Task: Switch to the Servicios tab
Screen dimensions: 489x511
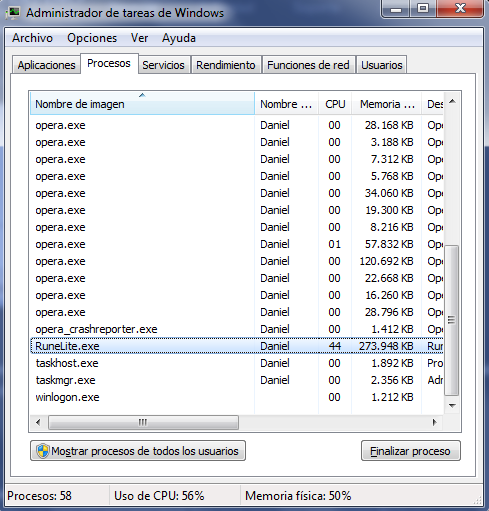Action: point(163,65)
